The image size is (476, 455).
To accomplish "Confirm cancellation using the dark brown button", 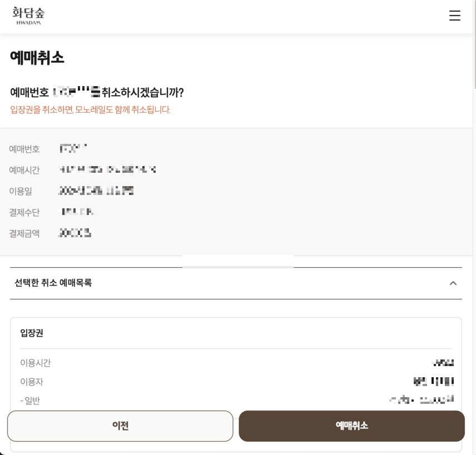I will click(x=351, y=426).
